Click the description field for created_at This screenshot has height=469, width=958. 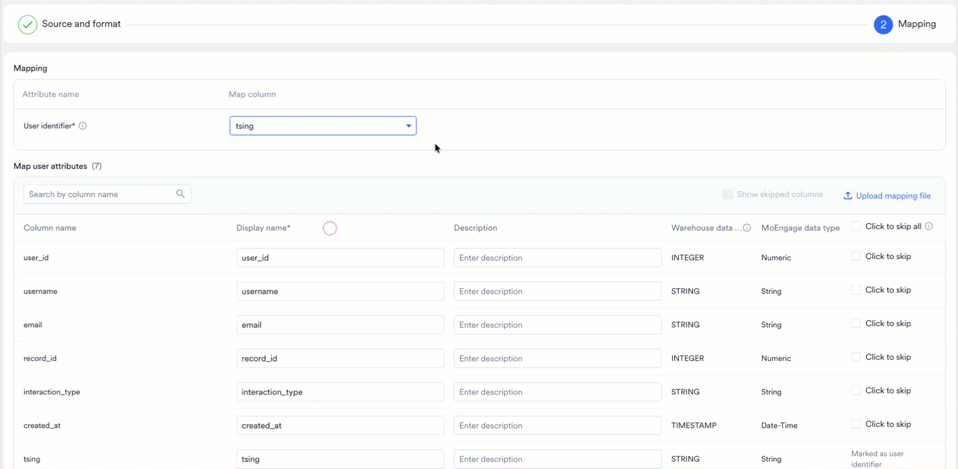point(557,426)
